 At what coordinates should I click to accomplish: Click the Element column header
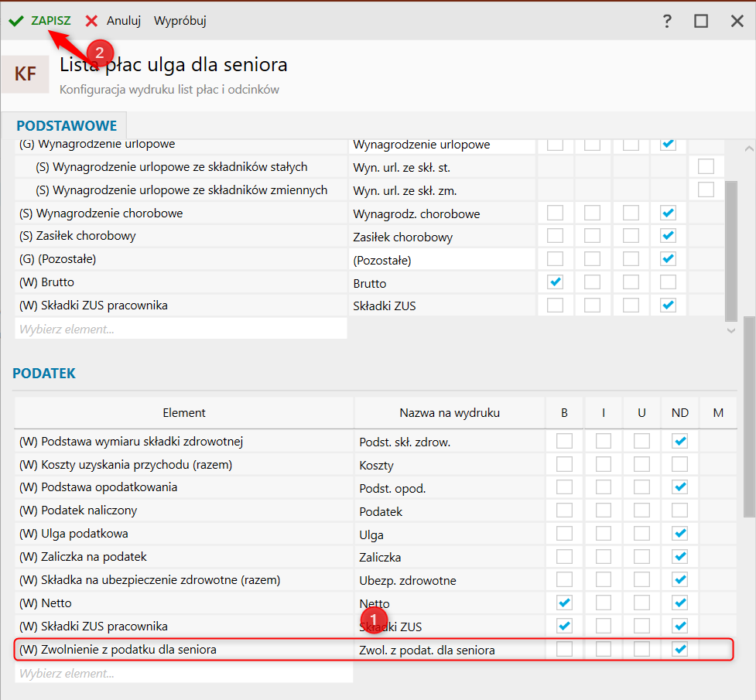183,413
